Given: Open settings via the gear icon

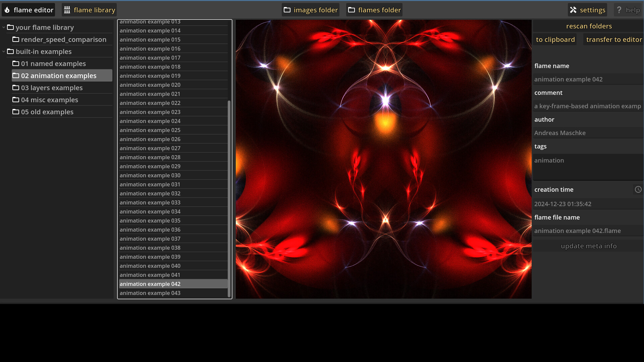Looking at the screenshot, I should 573,10.
